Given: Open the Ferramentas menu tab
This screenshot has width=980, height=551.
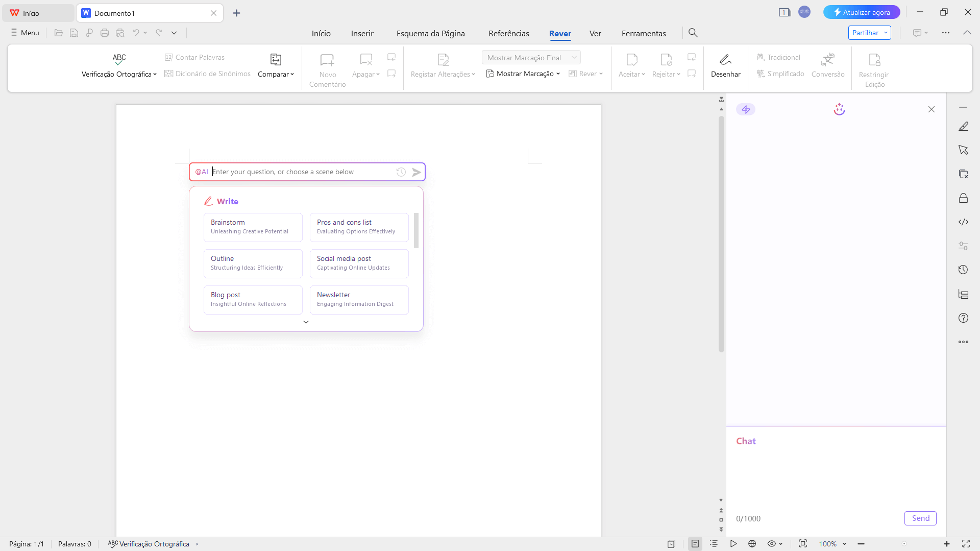Looking at the screenshot, I should (644, 33).
